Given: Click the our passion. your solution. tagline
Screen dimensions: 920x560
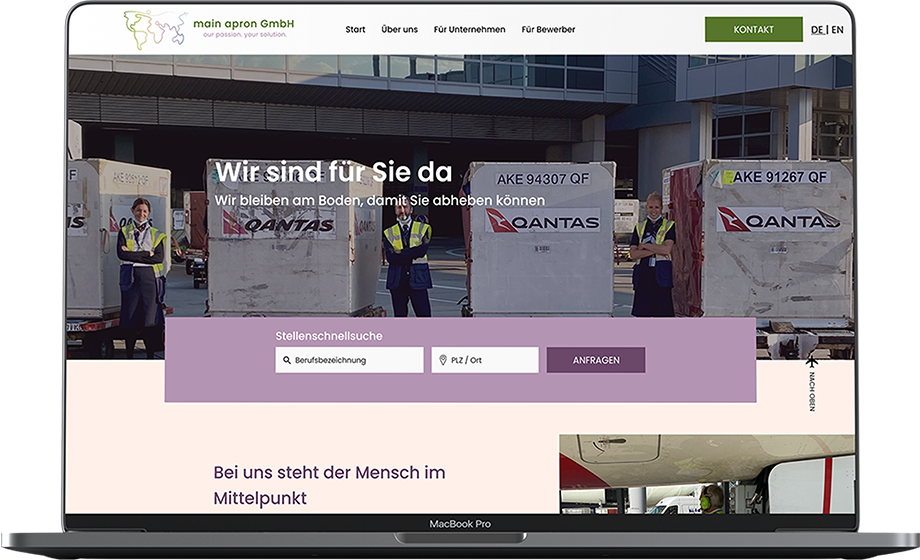Looking at the screenshot, I should 245,35.
